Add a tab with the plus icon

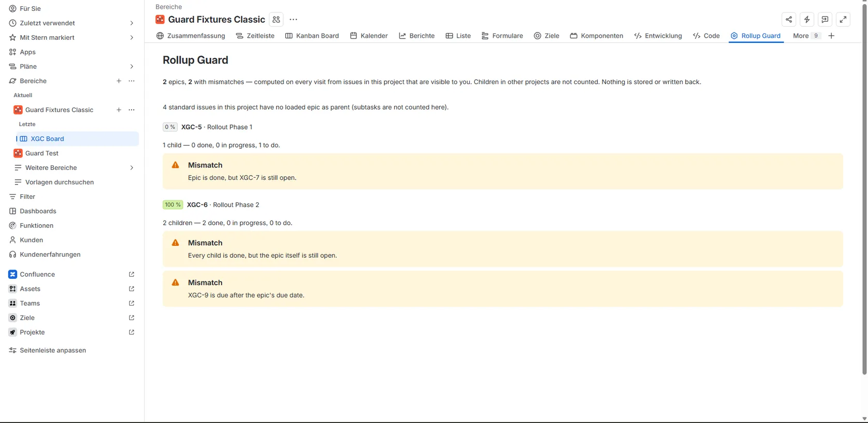pyautogui.click(x=831, y=36)
